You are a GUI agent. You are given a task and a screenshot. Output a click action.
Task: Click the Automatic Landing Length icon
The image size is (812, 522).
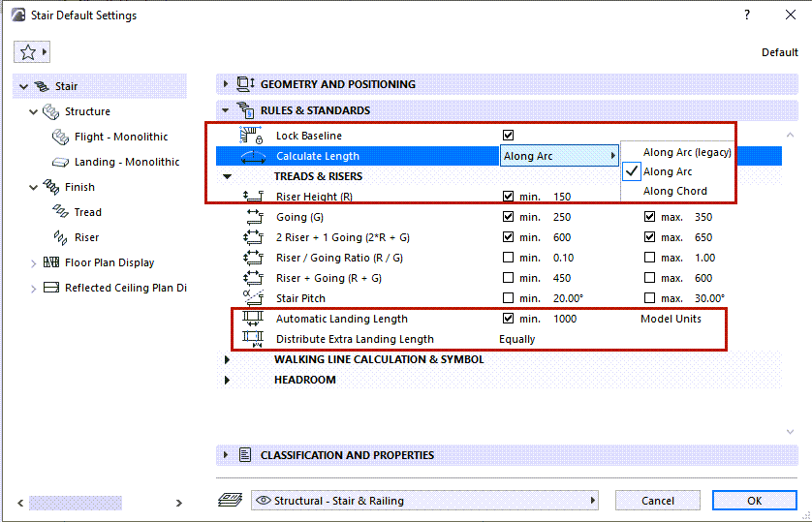pos(253,319)
